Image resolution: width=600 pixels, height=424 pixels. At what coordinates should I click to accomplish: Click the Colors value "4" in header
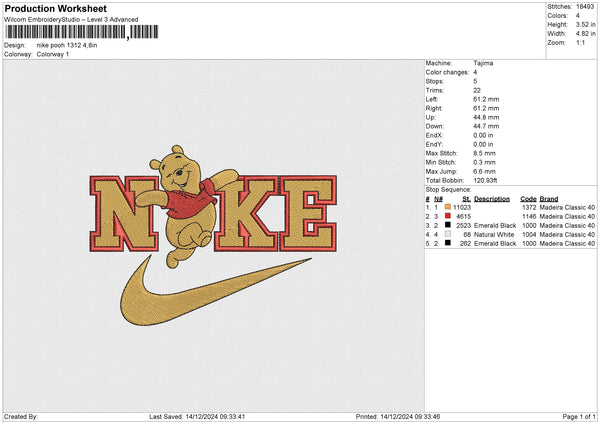(578, 16)
